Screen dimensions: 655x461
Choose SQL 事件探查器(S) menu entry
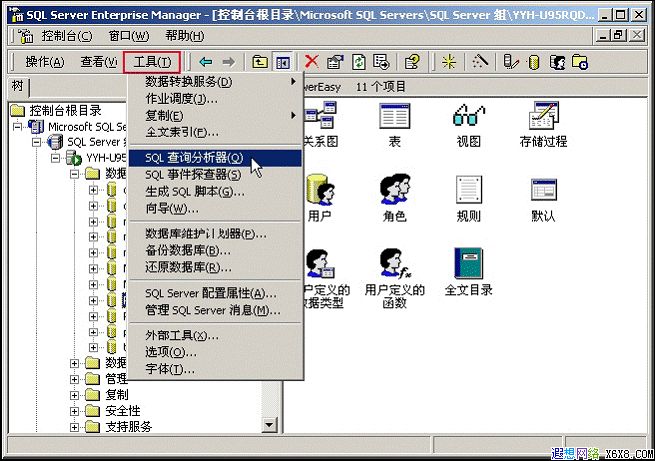click(x=215, y=175)
